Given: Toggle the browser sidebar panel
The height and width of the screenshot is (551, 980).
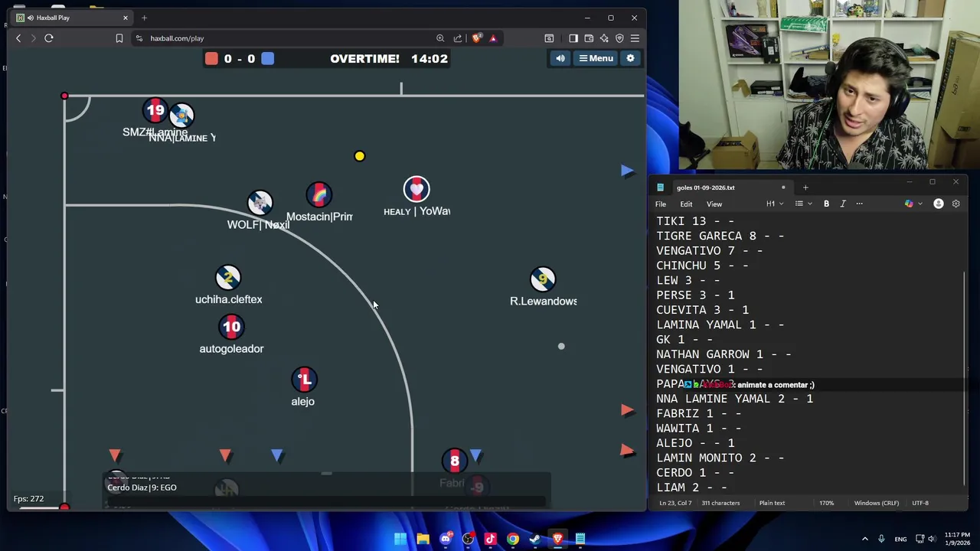Looking at the screenshot, I should tap(573, 38).
